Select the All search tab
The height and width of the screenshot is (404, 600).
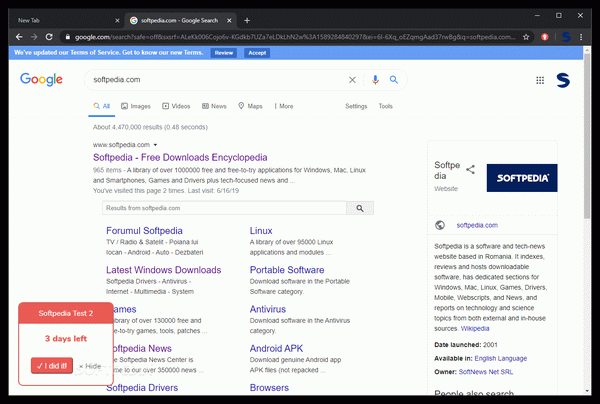102,106
